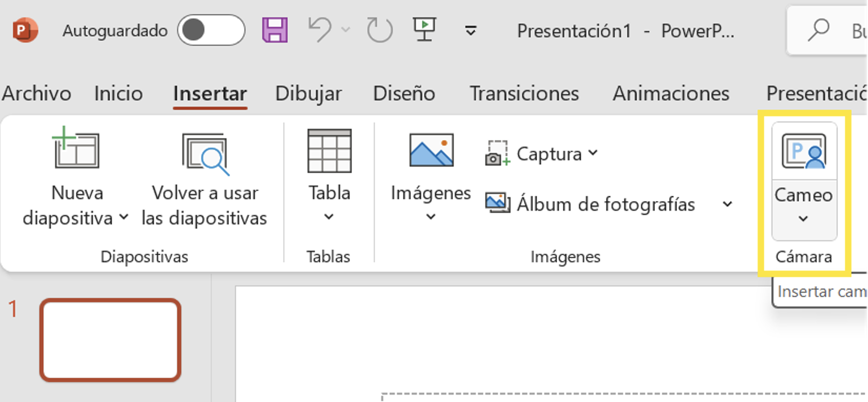The height and width of the screenshot is (402, 868).
Task: Click the Save icon in title bar
Action: 275,30
